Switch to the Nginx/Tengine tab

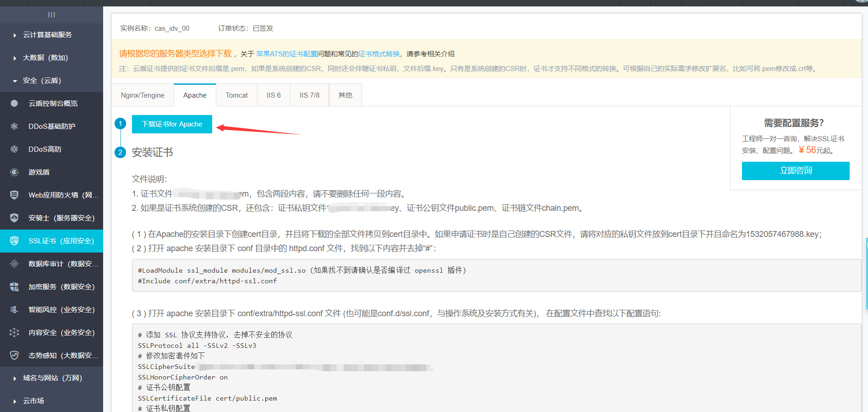(x=143, y=95)
